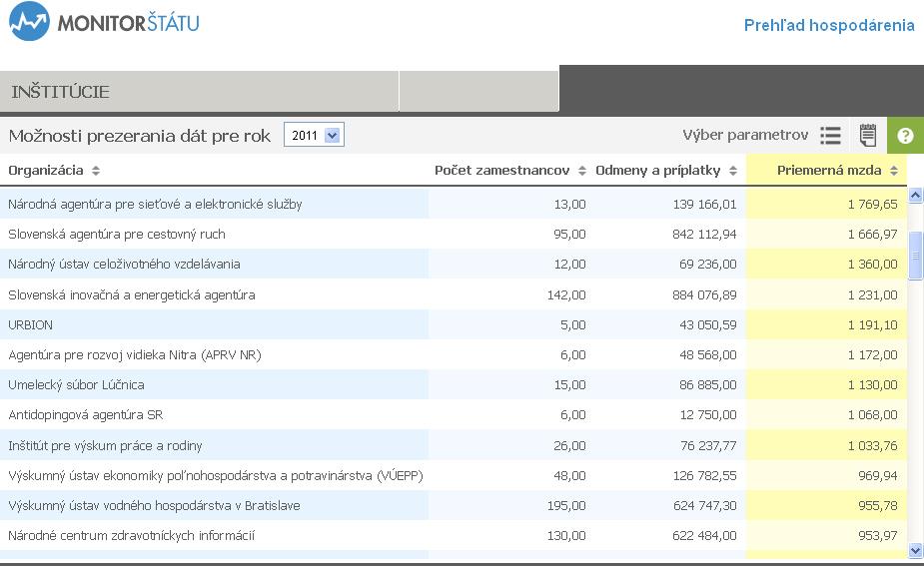Open the green help question mark
This screenshot has width=924, height=566.
905,136
